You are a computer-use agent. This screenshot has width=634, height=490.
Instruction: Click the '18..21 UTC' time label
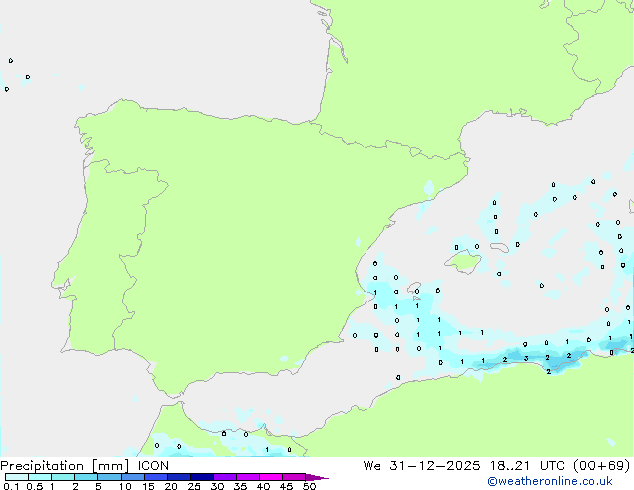click(527, 466)
